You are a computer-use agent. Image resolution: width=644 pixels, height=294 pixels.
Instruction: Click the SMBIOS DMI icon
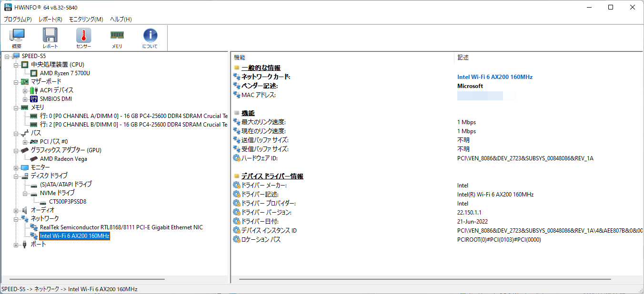[34, 99]
